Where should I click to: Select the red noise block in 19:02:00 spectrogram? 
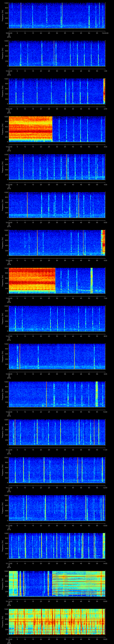point(30,129)
